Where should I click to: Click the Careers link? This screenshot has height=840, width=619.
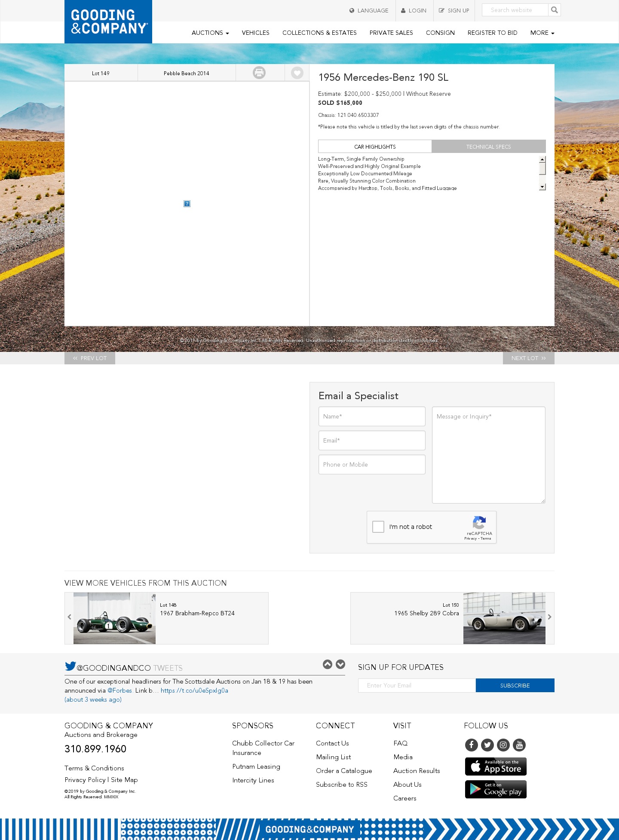point(405,798)
